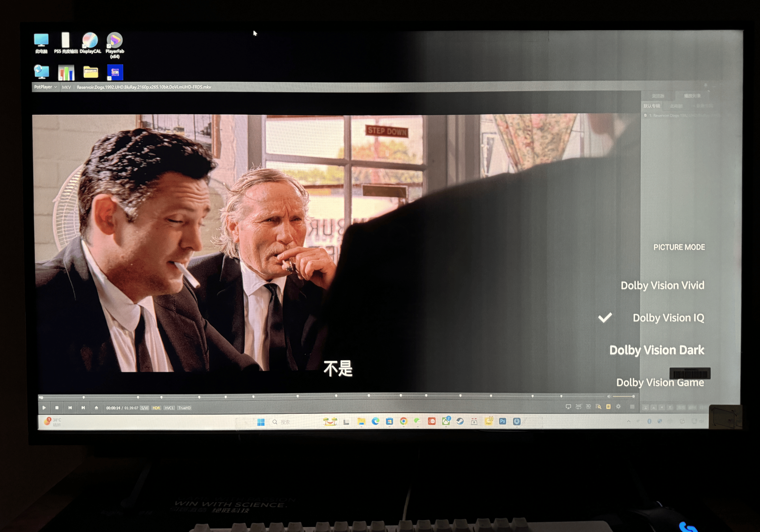Open the blue square desktop shortcut
Viewport: 760px width, 532px height.
click(115, 72)
